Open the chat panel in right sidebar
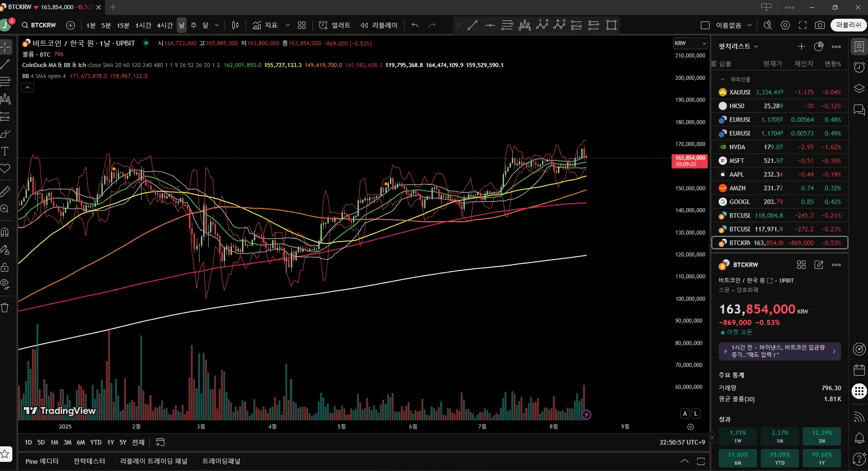Viewport: 868px width, 471px height. point(859,110)
